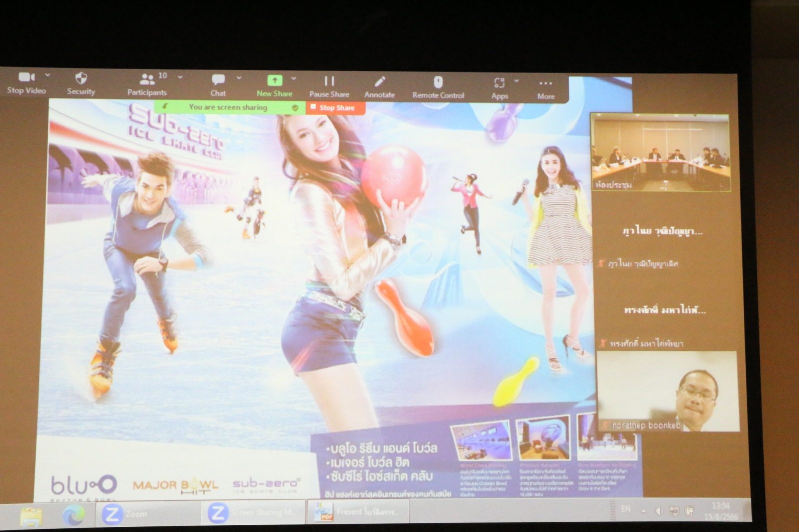Switch to the Present PDF taskbar window

point(358,512)
